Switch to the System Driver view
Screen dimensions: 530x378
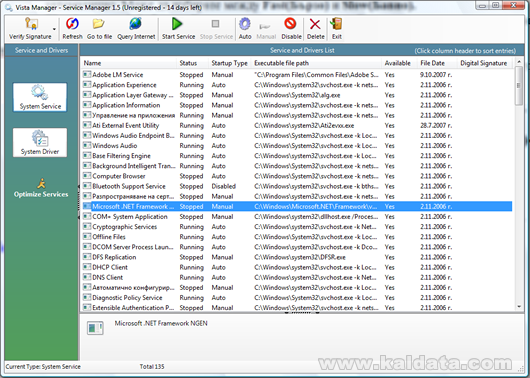tap(40, 142)
